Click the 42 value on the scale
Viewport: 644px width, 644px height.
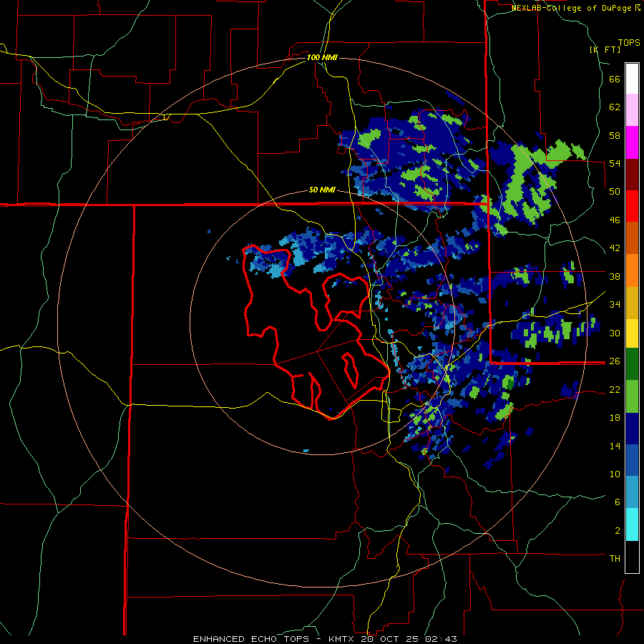coord(615,248)
